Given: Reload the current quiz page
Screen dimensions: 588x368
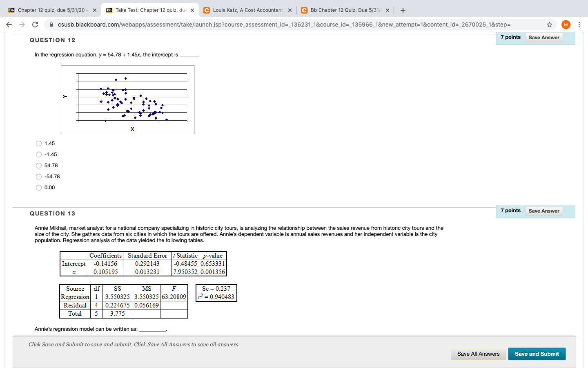Looking at the screenshot, I should coord(35,24).
